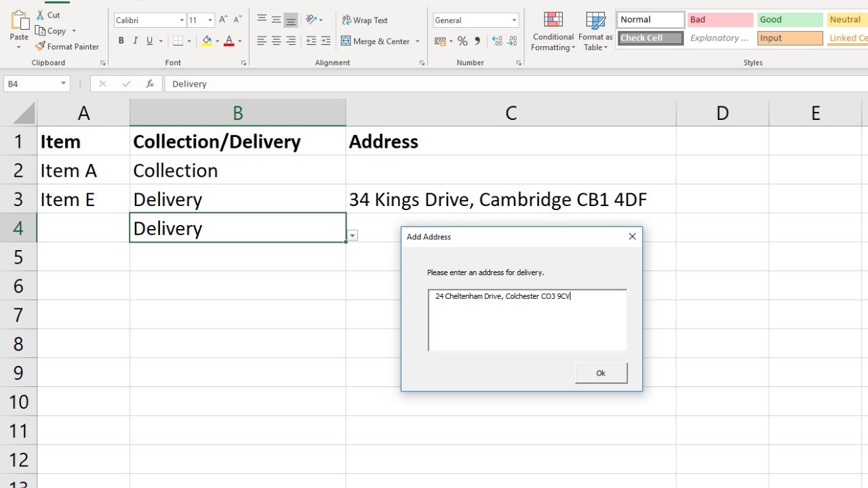Open the Name Box dropdown arrow

64,84
